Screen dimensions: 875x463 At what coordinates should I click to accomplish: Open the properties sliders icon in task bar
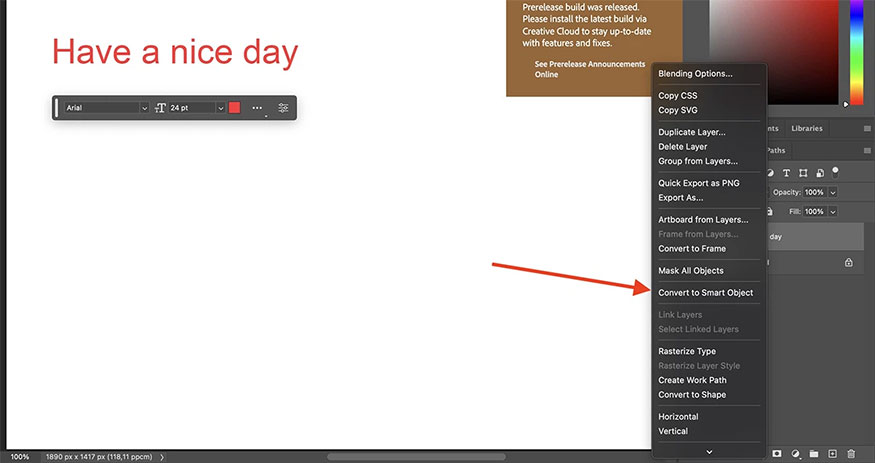283,108
